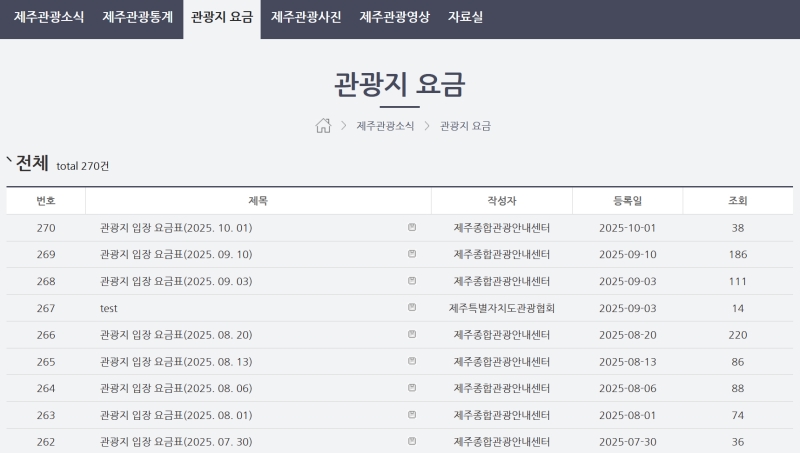Open post 관광지 입장 요금표(2025. 08. 20)
The height and width of the screenshot is (453, 800).
click(x=176, y=335)
